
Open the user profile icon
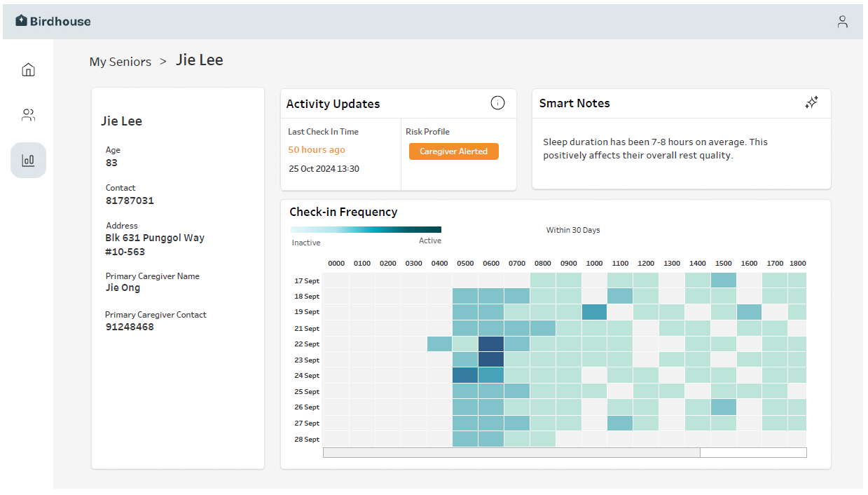click(842, 22)
